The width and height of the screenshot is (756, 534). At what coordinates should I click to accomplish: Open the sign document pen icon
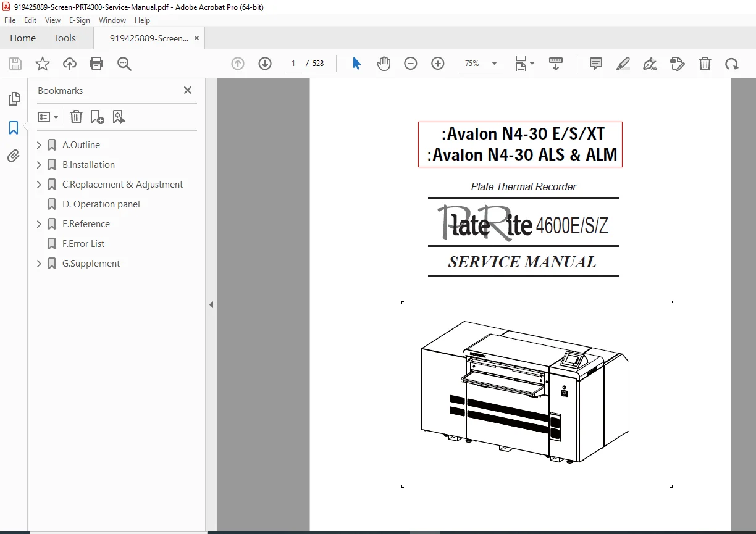[650, 64]
